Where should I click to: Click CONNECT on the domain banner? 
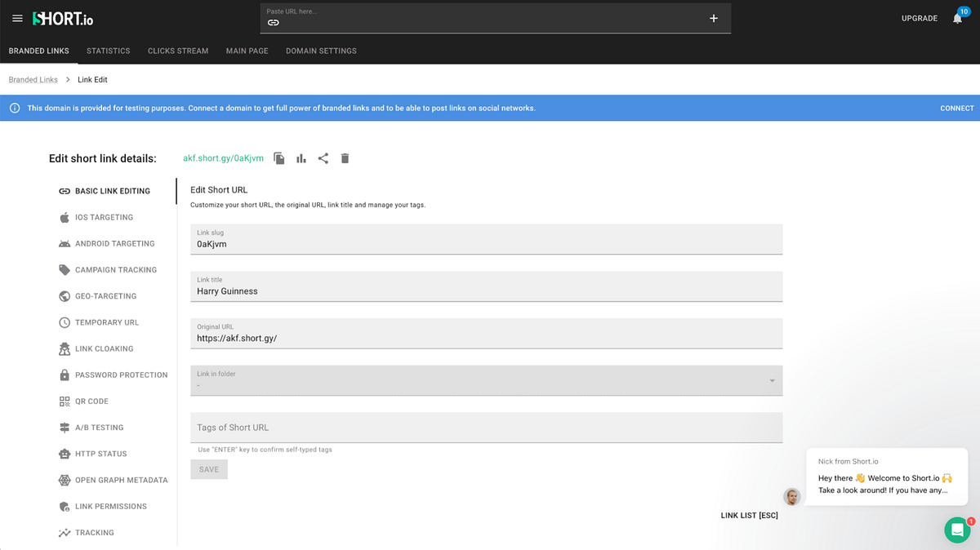tap(956, 107)
